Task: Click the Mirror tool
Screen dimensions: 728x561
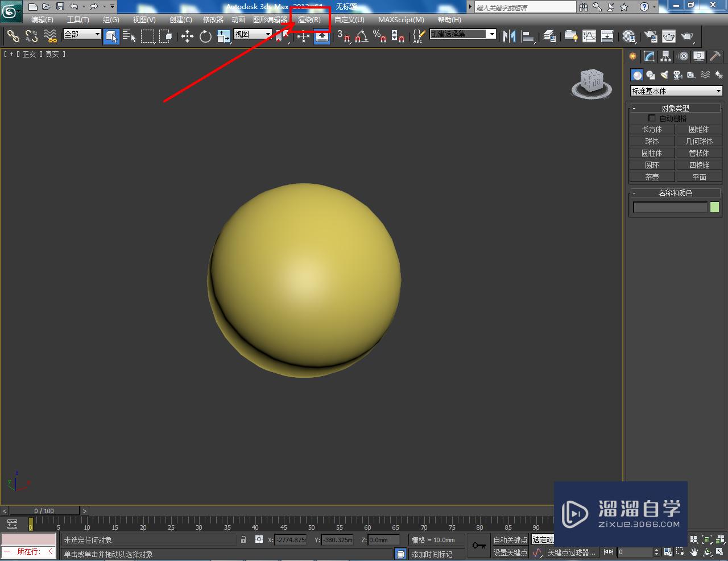Action: pos(510,36)
